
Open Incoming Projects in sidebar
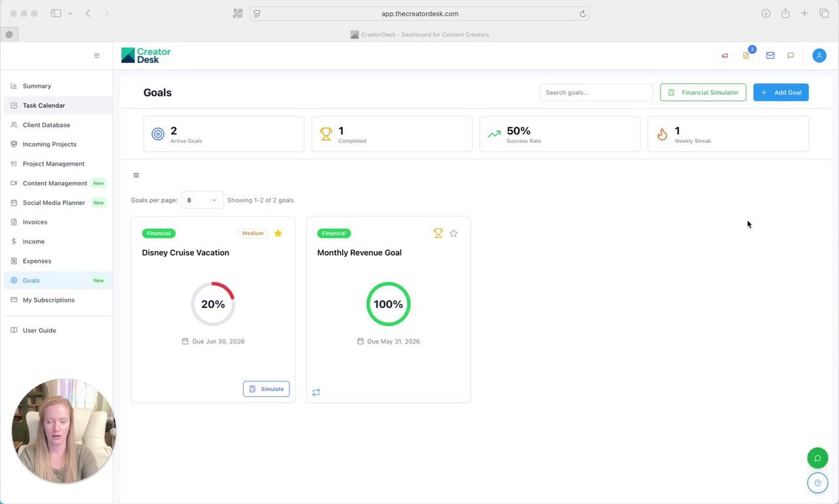[x=57, y=144]
